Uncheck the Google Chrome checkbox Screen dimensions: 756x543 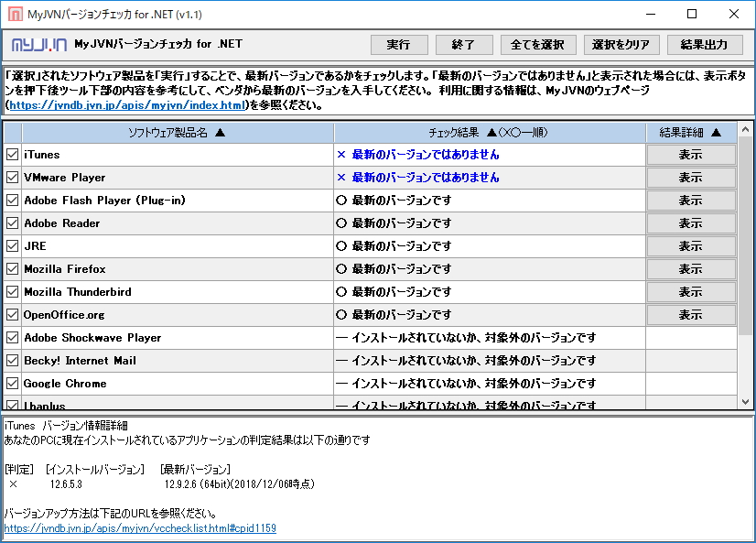12,383
